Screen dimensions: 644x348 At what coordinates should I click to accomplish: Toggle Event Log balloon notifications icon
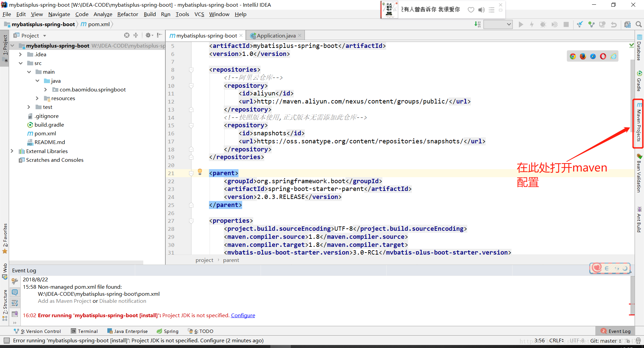pyautogui.click(x=15, y=292)
